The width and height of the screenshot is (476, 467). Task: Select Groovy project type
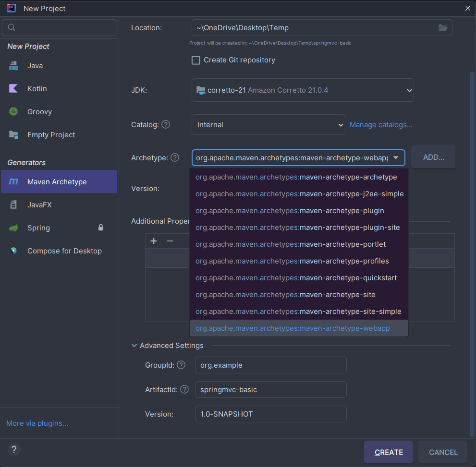click(59, 112)
